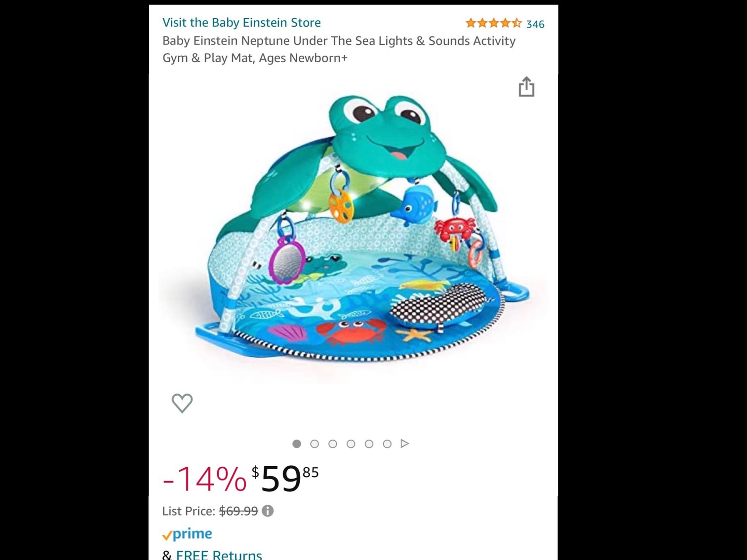Open the list price info icon
Image resolution: width=747 pixels, height=560 pixels.
pos(269,511)
